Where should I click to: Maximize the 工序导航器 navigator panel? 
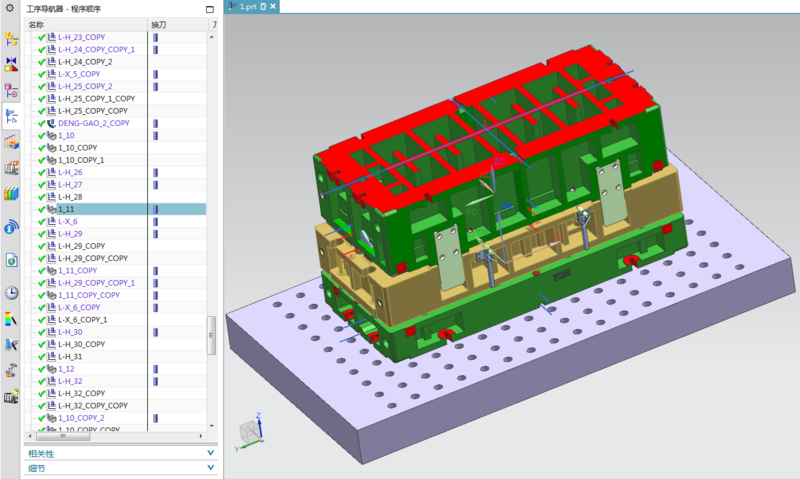pyautogui.click(x=209, y=8)
